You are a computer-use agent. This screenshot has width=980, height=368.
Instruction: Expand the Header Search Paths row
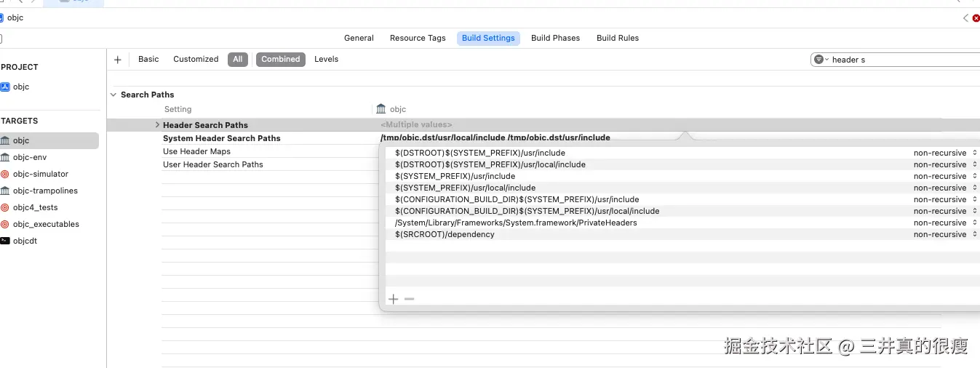[158, 125]
